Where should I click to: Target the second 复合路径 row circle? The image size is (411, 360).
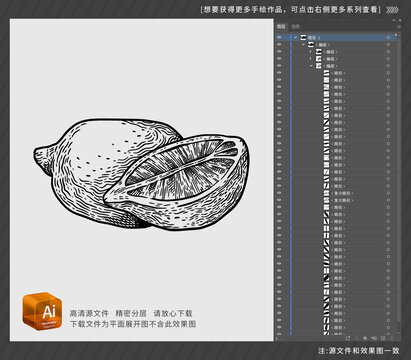point(388,200)
